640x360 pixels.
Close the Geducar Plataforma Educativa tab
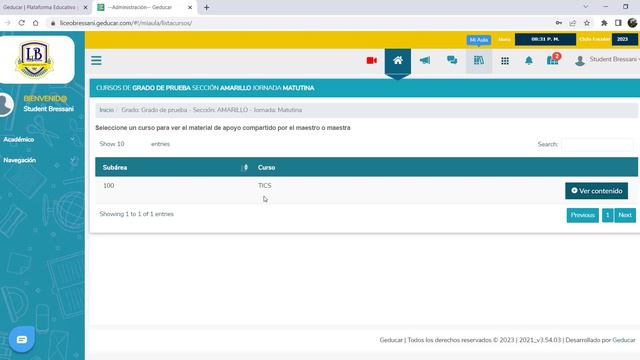(x=85, y=7)
